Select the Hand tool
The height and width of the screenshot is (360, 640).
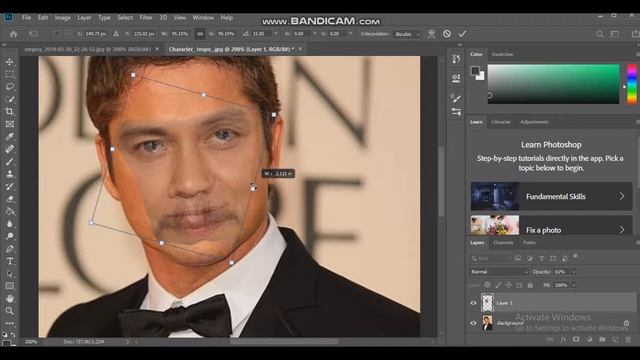coord(9,299)
